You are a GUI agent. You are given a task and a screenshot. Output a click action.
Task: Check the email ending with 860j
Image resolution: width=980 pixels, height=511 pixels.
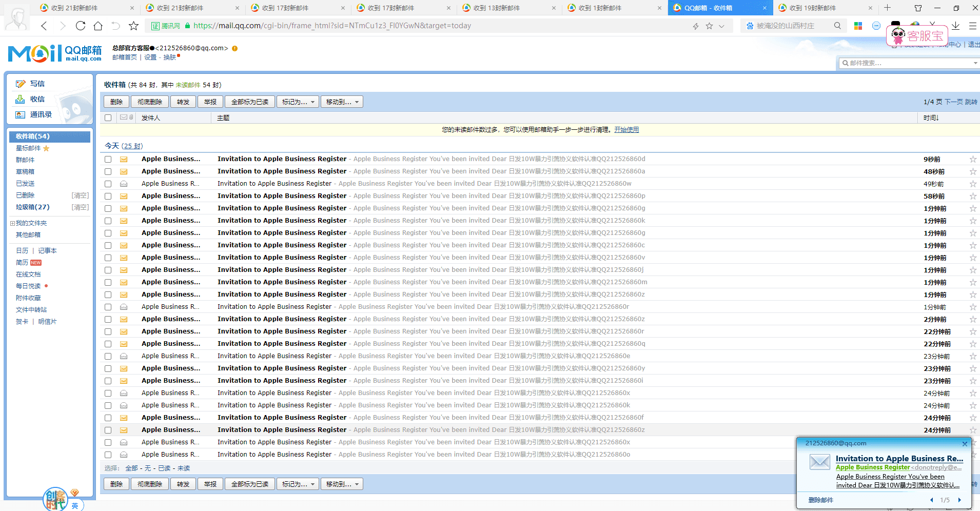tap(108, 270)
